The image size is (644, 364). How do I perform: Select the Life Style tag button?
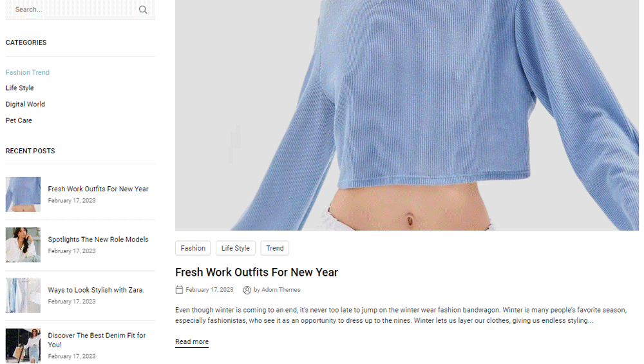tap(236, 248)
